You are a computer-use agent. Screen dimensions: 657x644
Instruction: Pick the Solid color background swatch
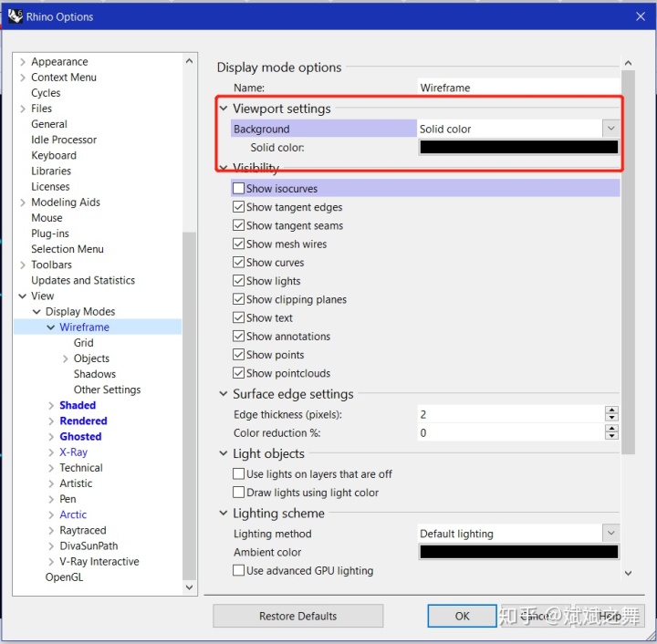click(x=518, y=147)
